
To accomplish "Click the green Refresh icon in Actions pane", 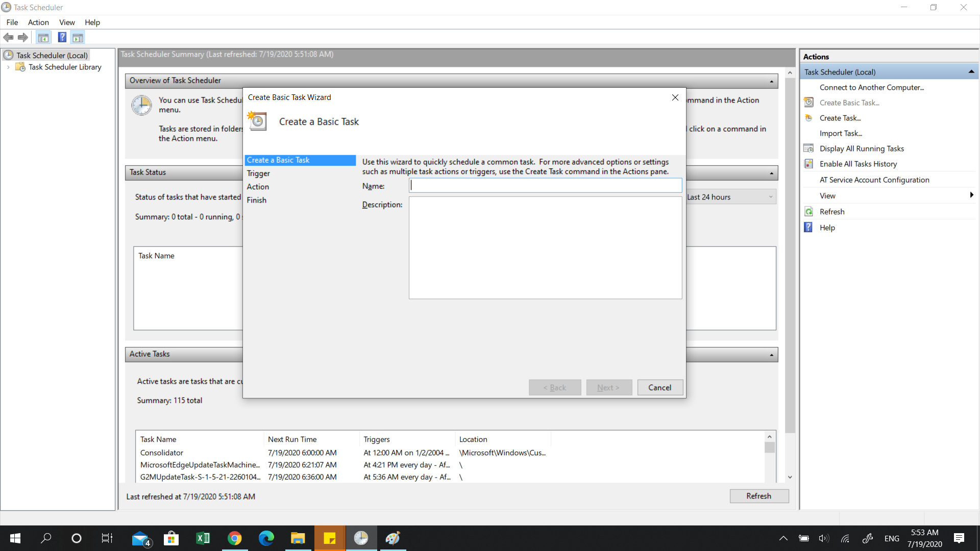I will (x=808, y=212).
